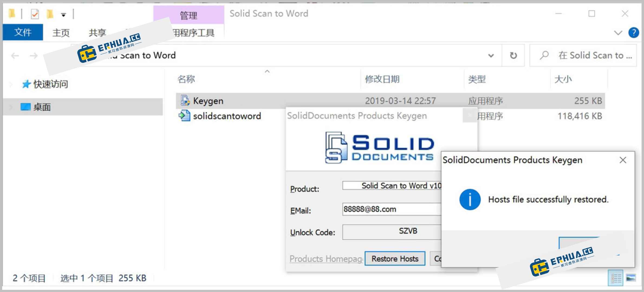Screen dimensions: 644x292
Task: Maximize the Explorer window
Action: pyautogui.click(x=592, y=14)
